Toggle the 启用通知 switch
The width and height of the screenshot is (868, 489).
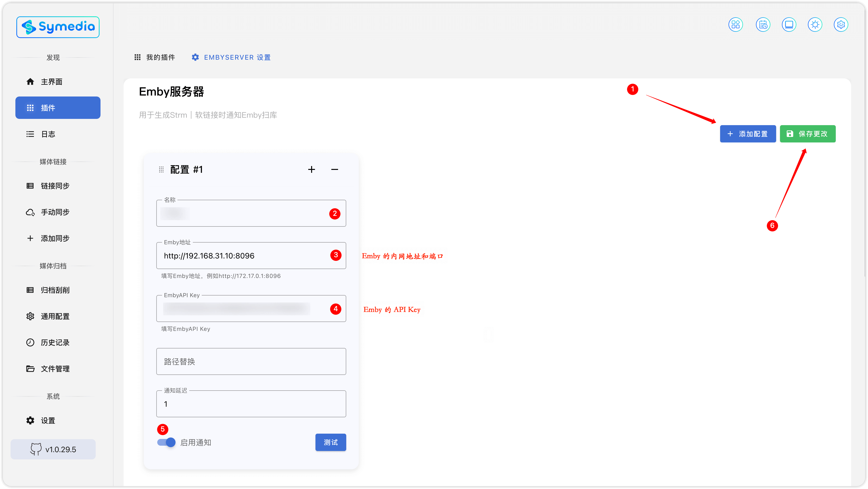[166, 443]
